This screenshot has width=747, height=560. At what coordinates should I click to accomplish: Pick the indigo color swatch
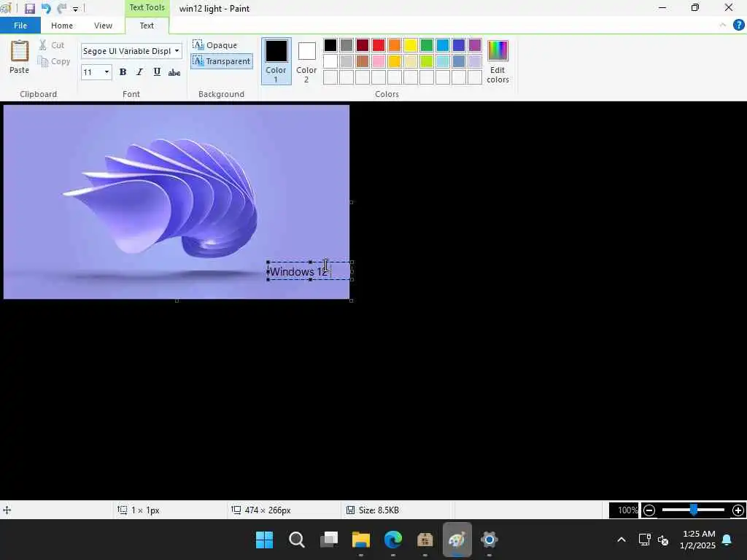pos(459,45)
